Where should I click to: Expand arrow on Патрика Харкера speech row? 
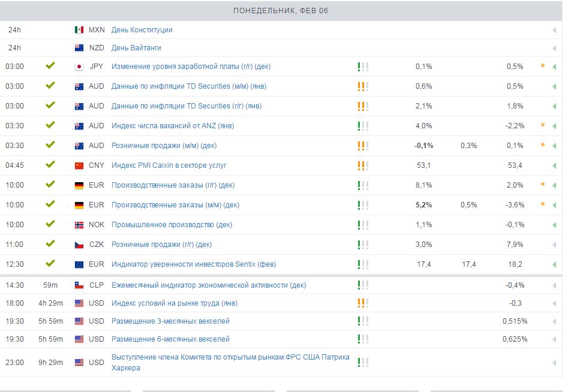(x=554, y=363)
